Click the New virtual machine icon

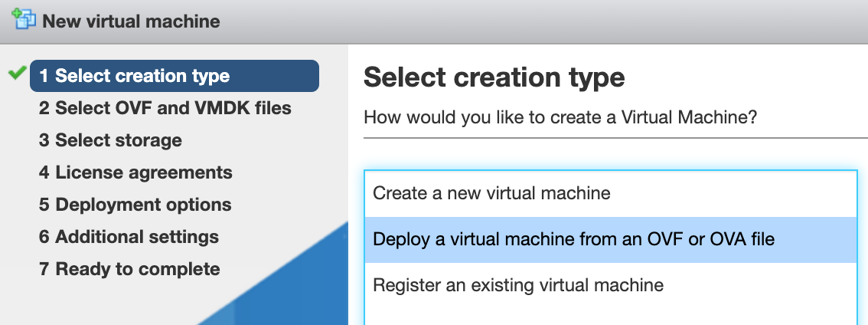23,19
